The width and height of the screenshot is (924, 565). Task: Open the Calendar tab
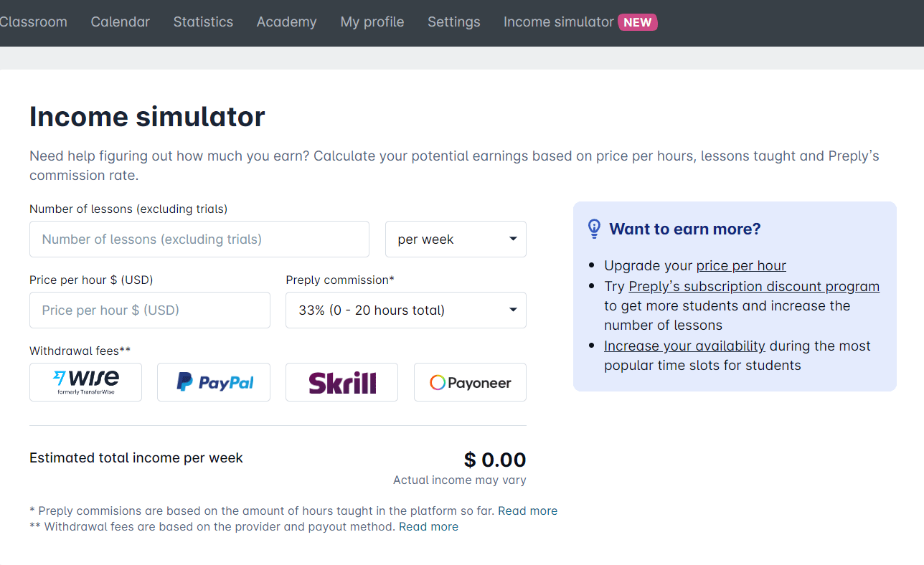coord(121,22)
